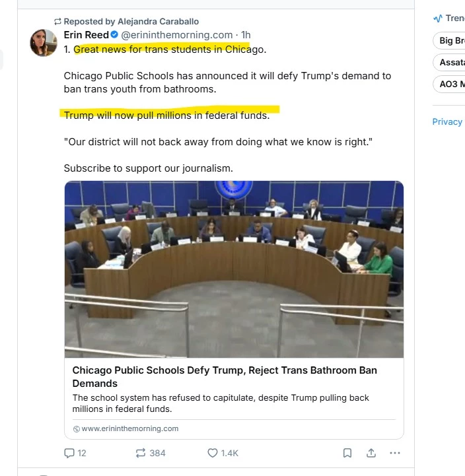
Task: Click the @erininthemorning.com handle
Action: (x=176, y=35)
